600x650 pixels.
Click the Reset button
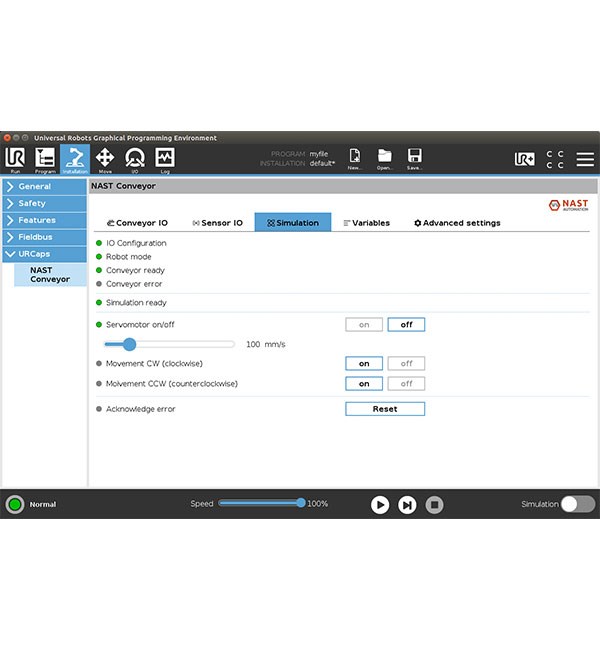(385, 409)
